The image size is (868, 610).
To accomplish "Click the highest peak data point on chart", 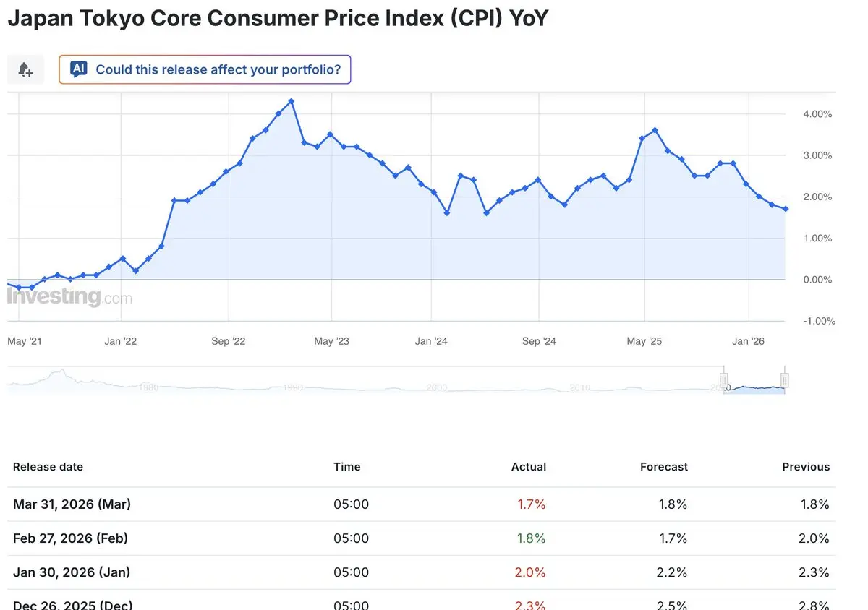I will click(292, 101).
